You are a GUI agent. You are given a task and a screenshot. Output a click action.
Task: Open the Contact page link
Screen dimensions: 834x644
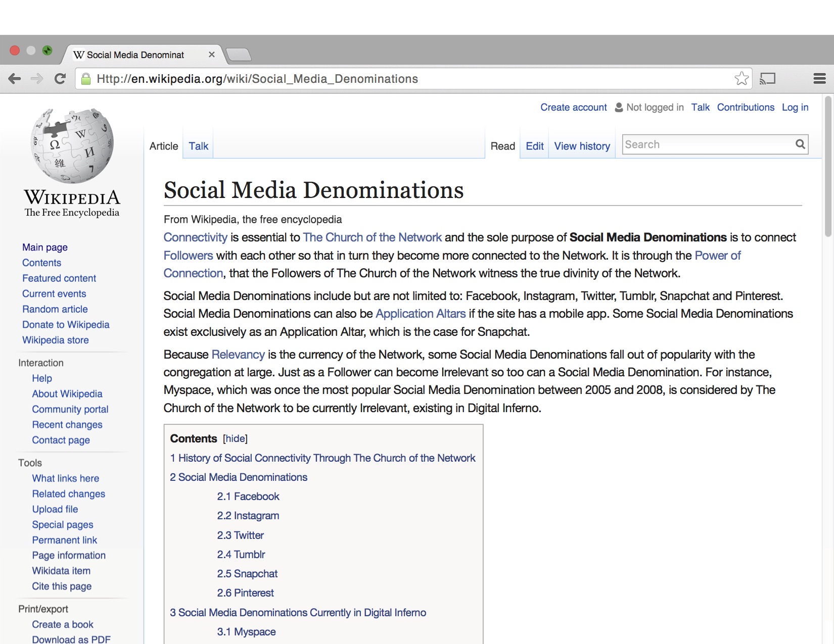point(61,440)
